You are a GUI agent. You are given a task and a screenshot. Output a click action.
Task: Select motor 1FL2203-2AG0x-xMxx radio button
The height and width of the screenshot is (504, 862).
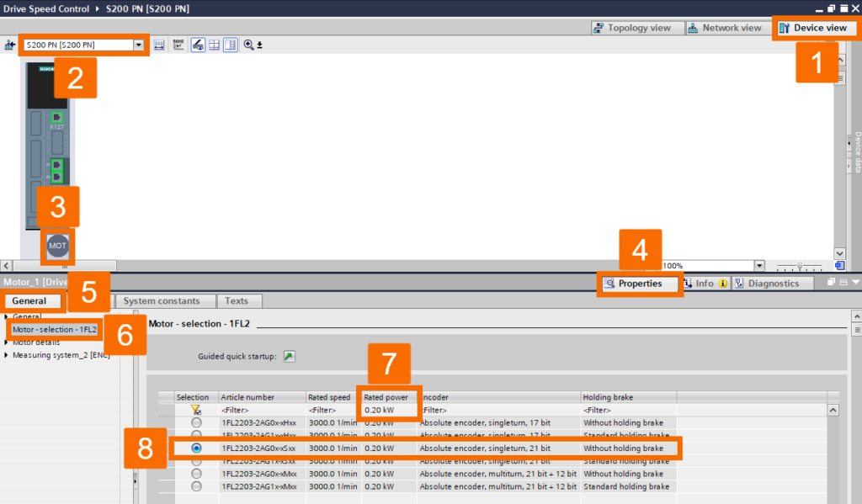pos(196,473)
